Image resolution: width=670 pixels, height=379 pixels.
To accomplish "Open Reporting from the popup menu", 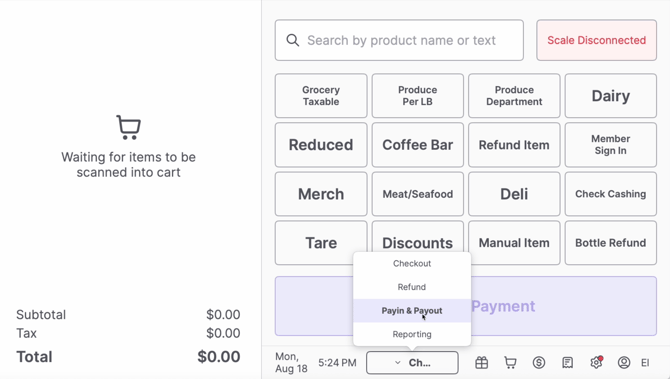I will [412, 334].
